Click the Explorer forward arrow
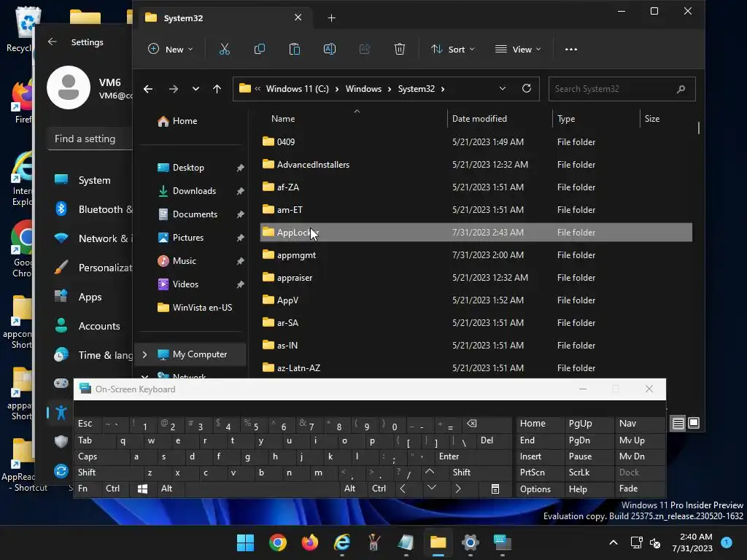The height and width of the screenshot is (560, 747). click(x=174, y=89)
